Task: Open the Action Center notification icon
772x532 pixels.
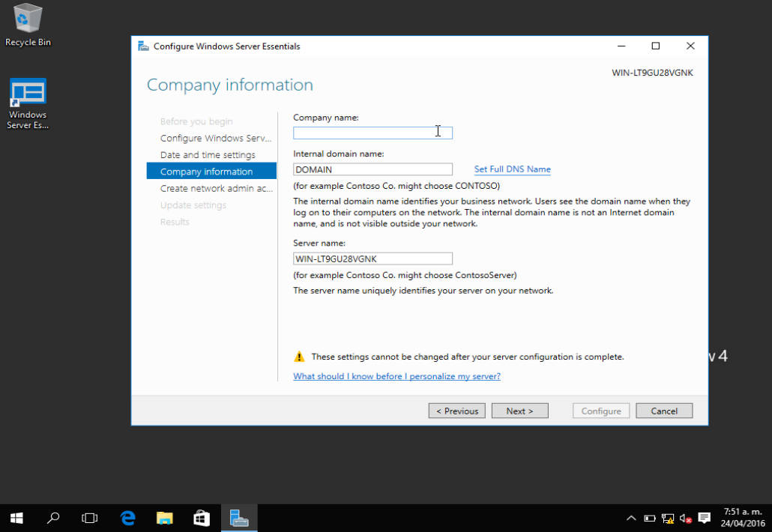Action: point(703,517)
